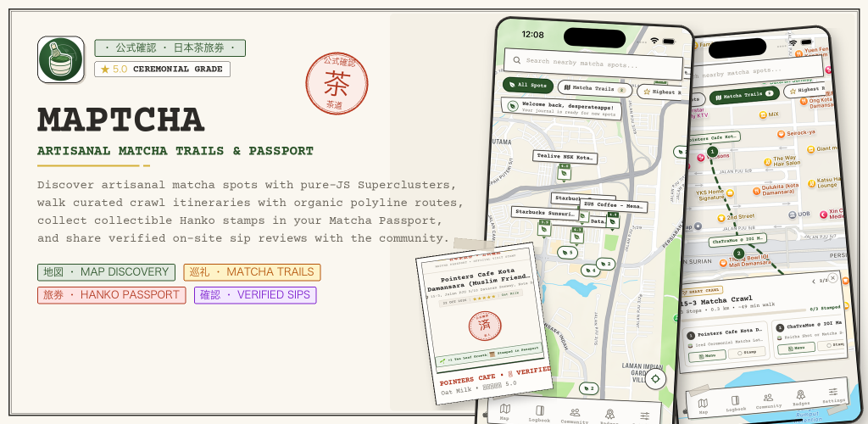Open ChaTraMue @ IOI M map label

coord(737,240)
